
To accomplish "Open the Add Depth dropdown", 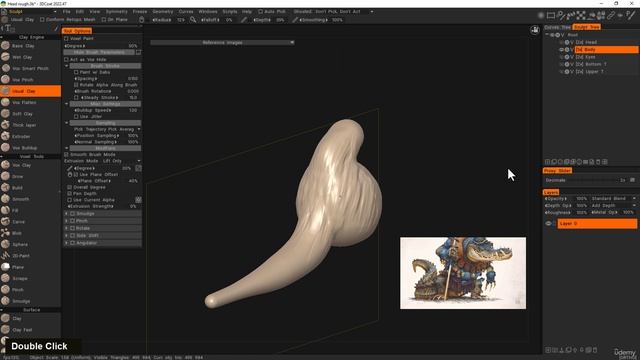I will pos(613,206).
